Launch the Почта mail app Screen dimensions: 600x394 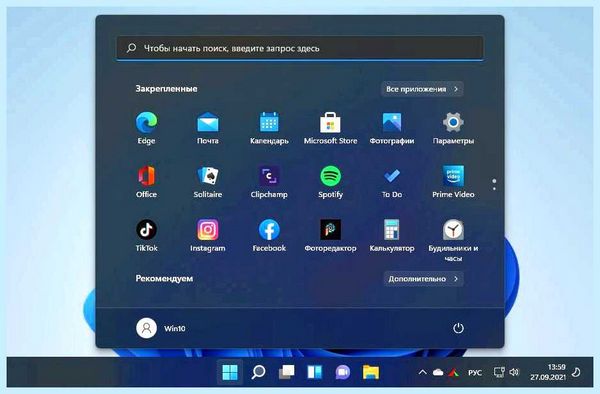click(x=208, y=128)
